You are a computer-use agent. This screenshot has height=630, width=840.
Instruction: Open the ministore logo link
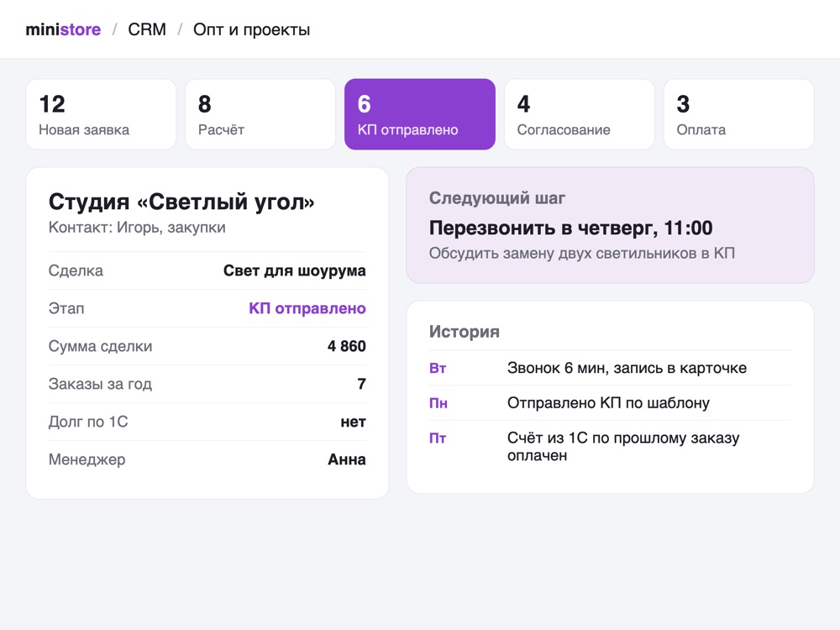pyautogui.click(x=63, y=29)
